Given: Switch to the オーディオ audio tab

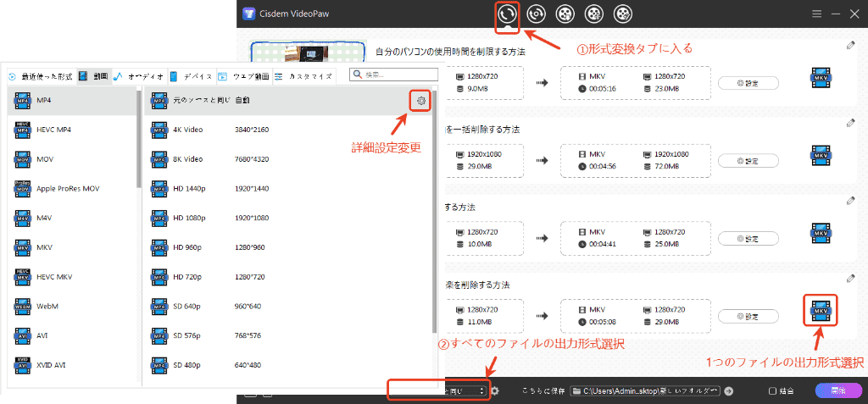Looking at the screenshot, I should coord(140,75).
